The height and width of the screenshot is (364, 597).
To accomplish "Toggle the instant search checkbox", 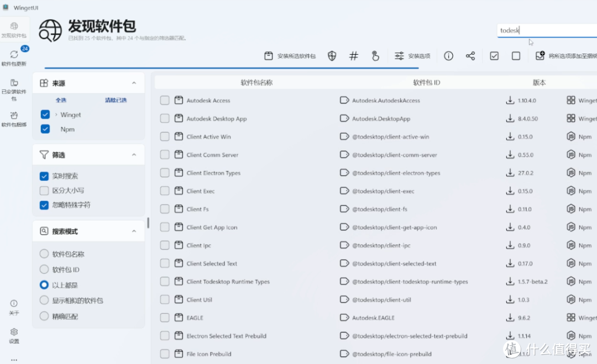I will point(44,176).
